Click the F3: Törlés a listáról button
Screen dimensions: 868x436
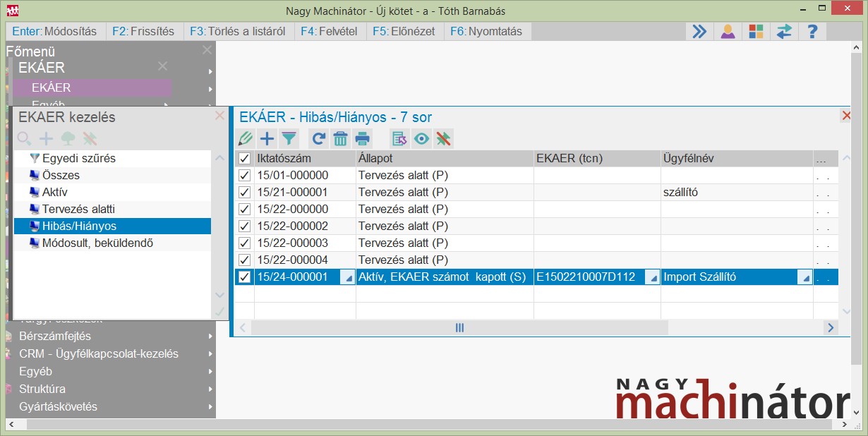click(239, 31)
